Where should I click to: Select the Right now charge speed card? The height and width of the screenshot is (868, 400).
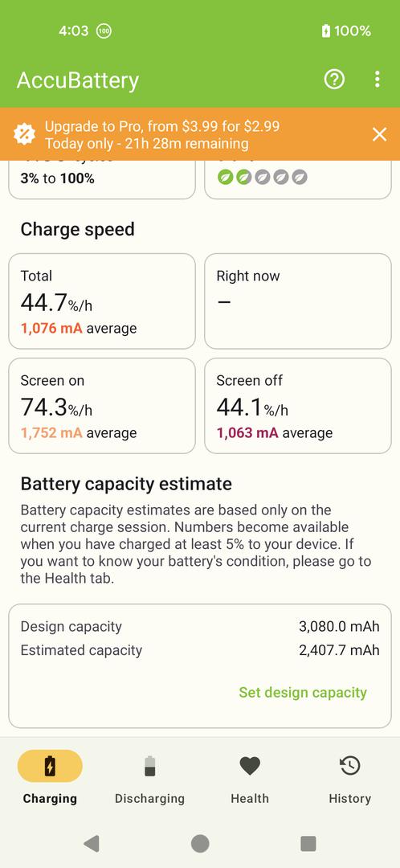click(x=298, y=301)
